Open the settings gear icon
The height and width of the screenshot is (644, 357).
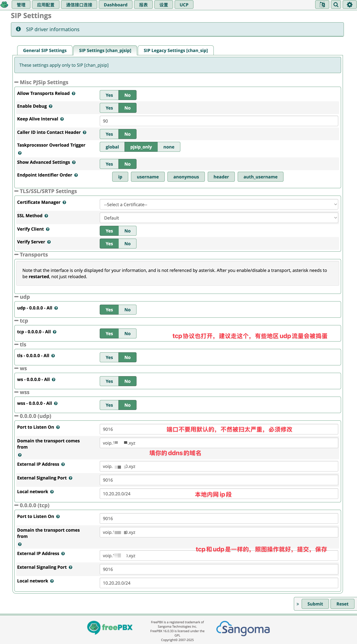point(350,5)
